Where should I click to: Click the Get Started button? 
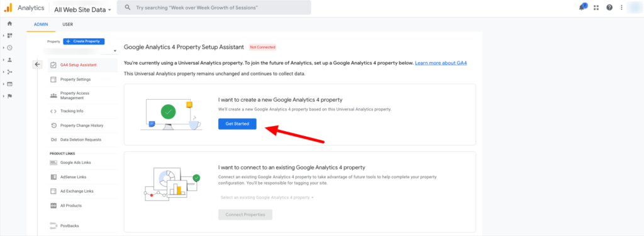tap(237, 124)
